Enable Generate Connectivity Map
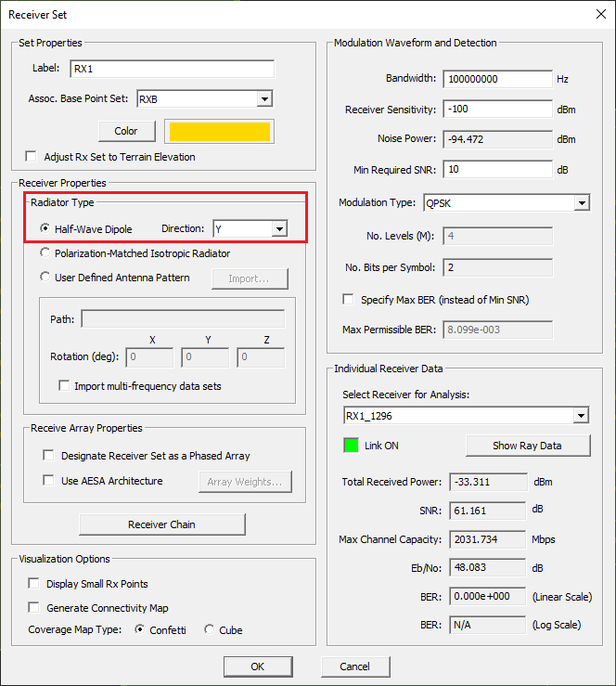The width and height of the screenshot is (616, 686). click(33, 607)
